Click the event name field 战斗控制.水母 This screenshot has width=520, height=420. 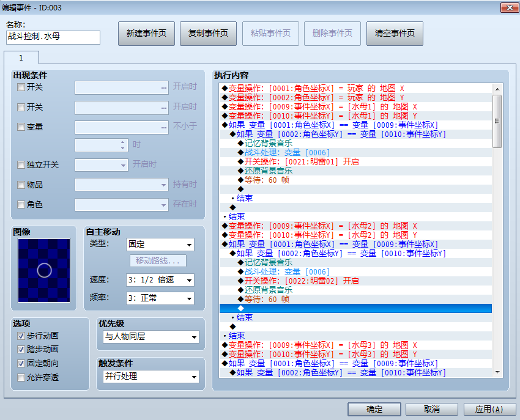tap(53, 37)
